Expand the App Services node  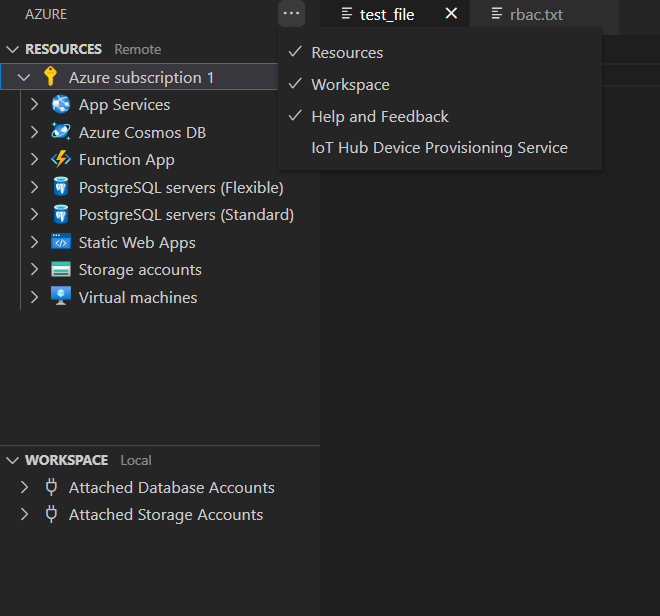(x=35, y=104)
